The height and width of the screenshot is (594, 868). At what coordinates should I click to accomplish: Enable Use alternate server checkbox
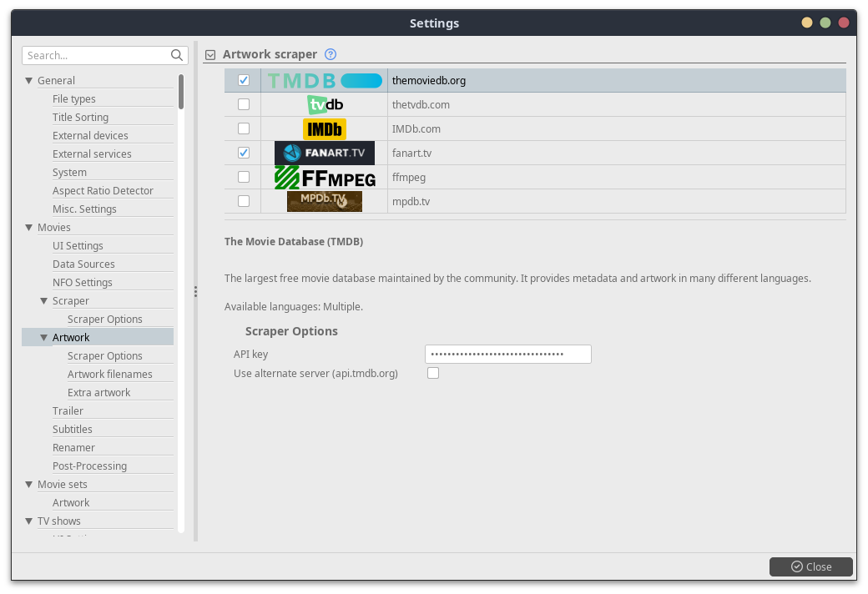tap(433, 374)
